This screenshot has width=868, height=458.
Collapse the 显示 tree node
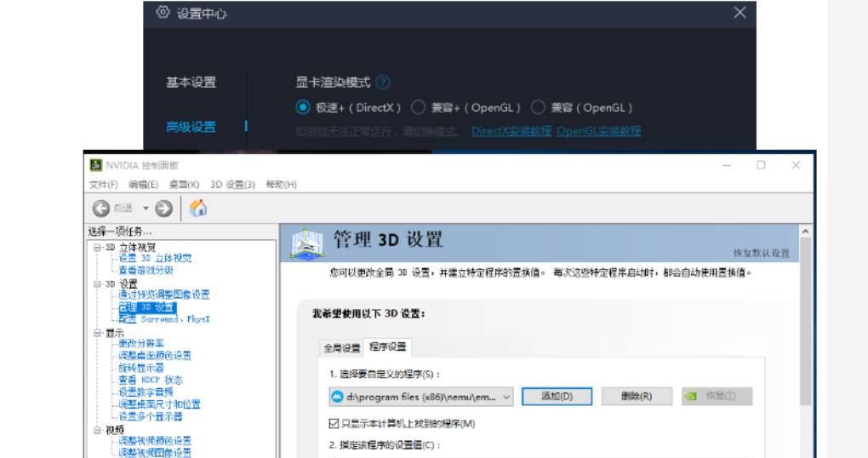pos(97,333)
